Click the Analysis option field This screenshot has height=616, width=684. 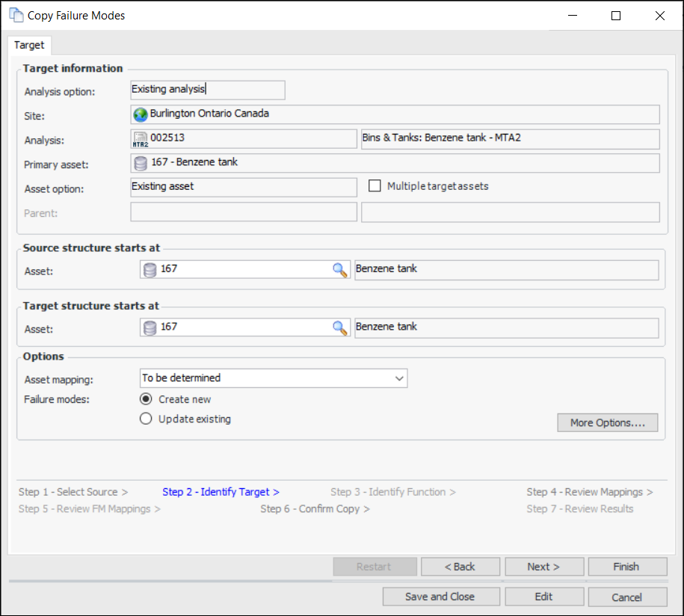(x=207, y=90)
